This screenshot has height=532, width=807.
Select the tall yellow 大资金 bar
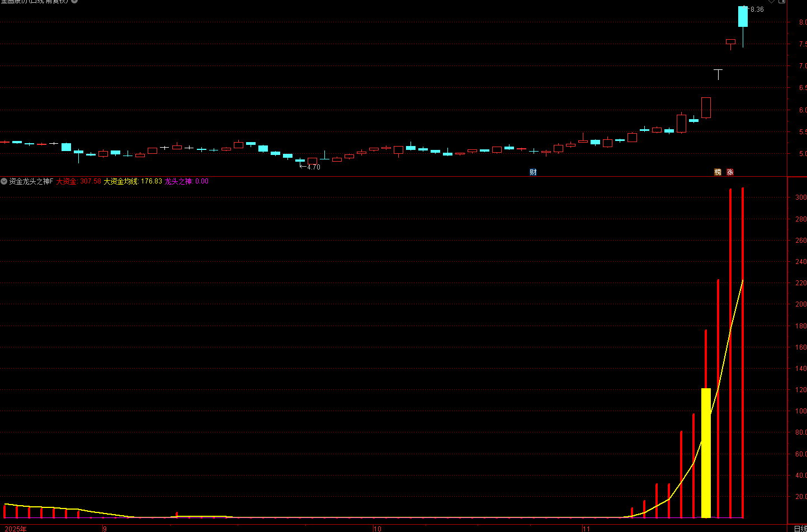(x=706, y=453)
